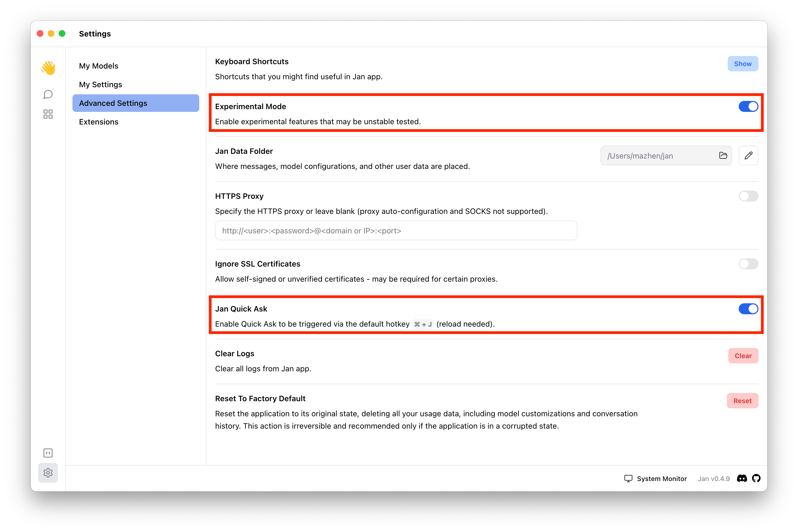Go to the Extensions settings page
Screen dimensions: 798x532
99,122
